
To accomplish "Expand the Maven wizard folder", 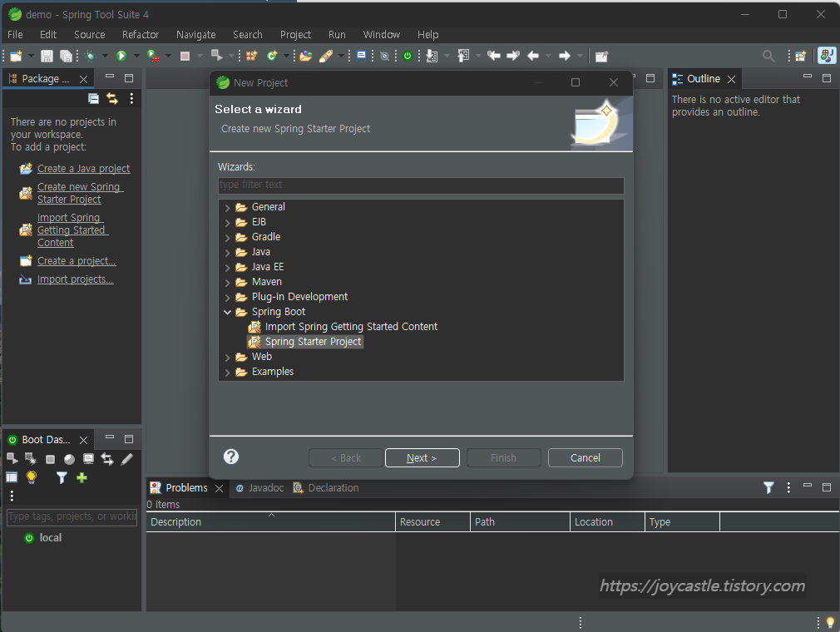I will tap(228, 282).
